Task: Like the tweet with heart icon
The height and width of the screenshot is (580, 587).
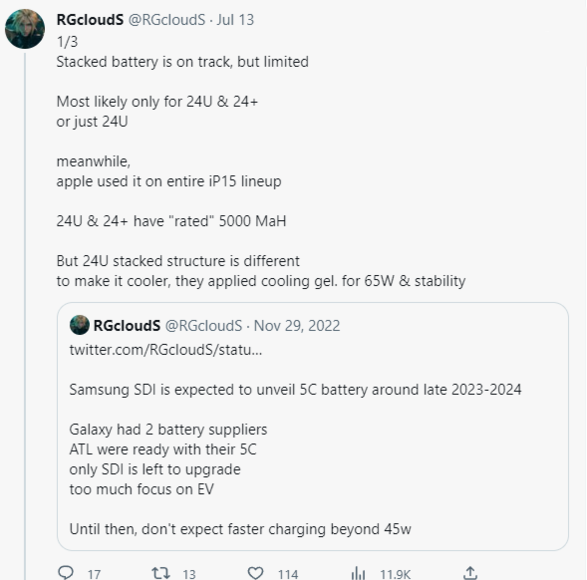Action: coord(255,573)
